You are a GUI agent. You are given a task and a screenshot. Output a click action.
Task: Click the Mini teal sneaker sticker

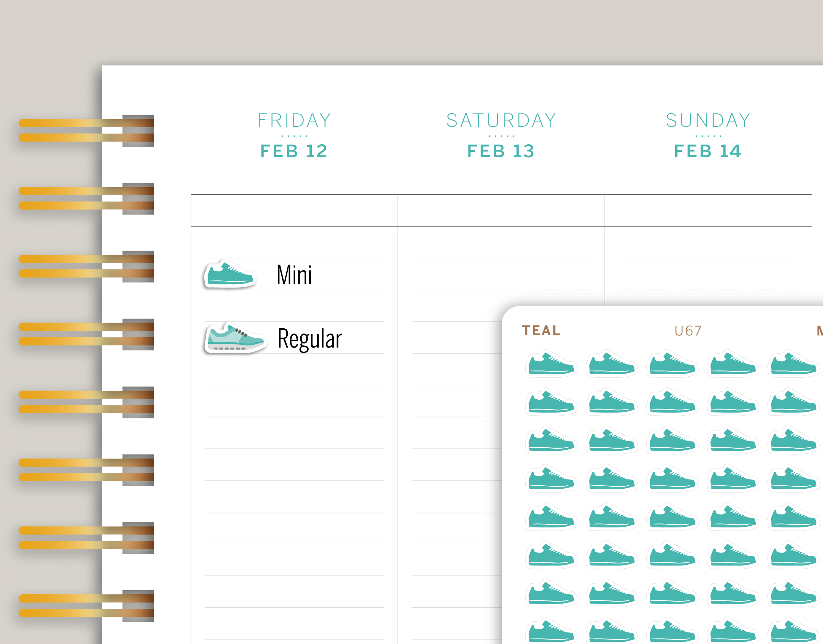click(x=230, y=275)
